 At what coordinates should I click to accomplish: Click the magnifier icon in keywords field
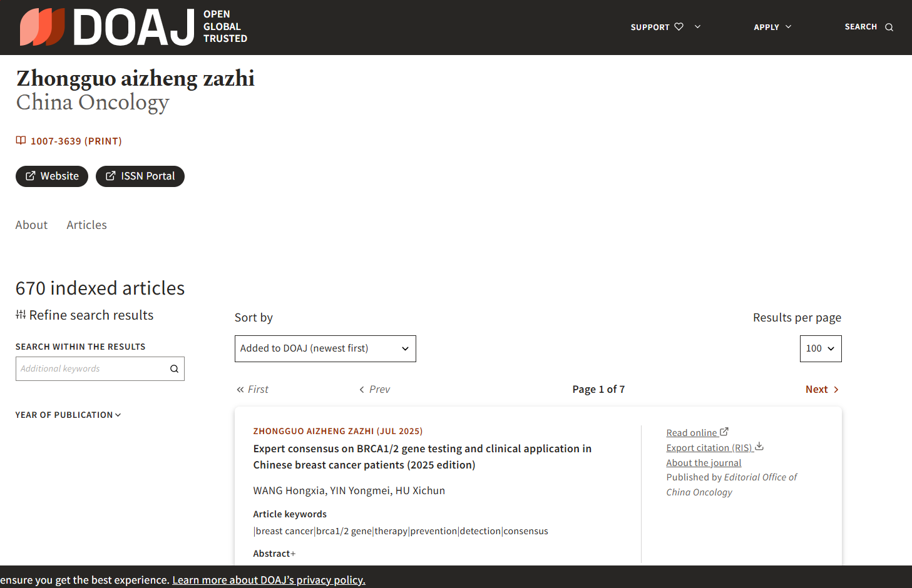coord(174,369)
